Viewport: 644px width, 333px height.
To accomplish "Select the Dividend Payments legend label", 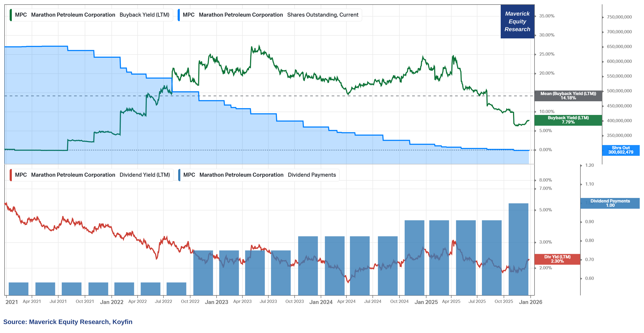I will click(312, 175).
